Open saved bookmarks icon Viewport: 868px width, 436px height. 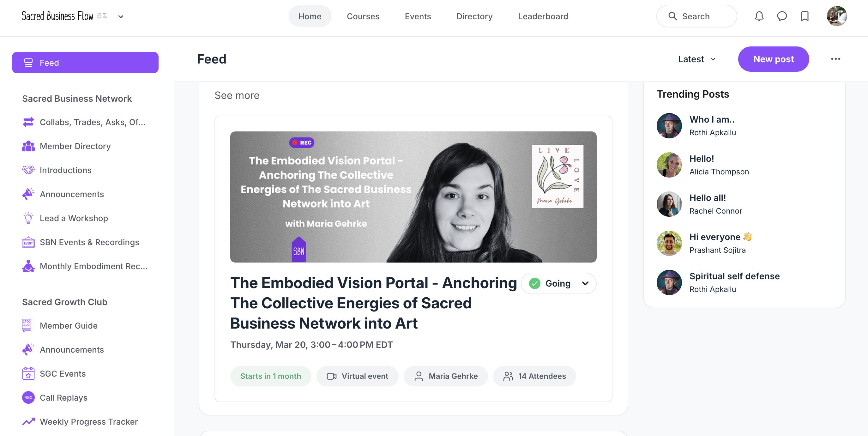805,16
